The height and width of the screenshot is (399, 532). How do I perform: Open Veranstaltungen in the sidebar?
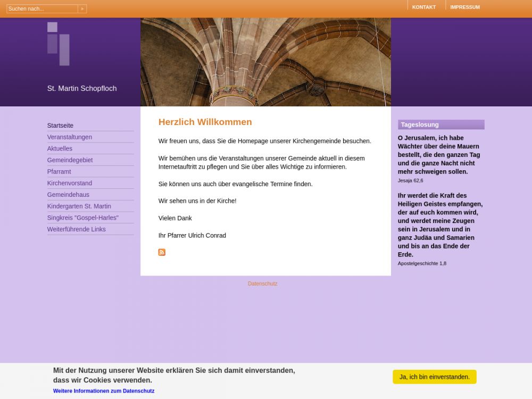(x=70, y=137)
